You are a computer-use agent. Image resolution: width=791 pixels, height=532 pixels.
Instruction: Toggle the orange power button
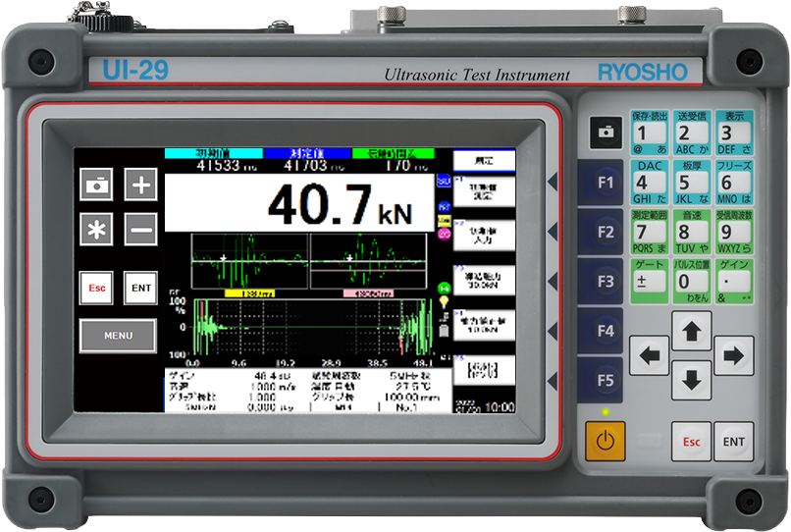coord(605,440)
